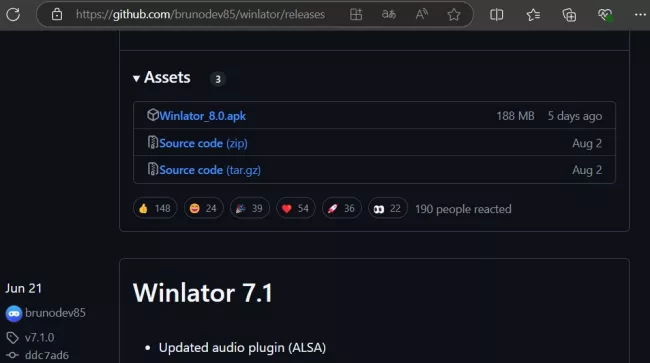Image resolution: width=650 pixels, height=363 pixels.
Task: React with laugh emoji showing 24
Action: pyautogui.click(x=203, y=208)
